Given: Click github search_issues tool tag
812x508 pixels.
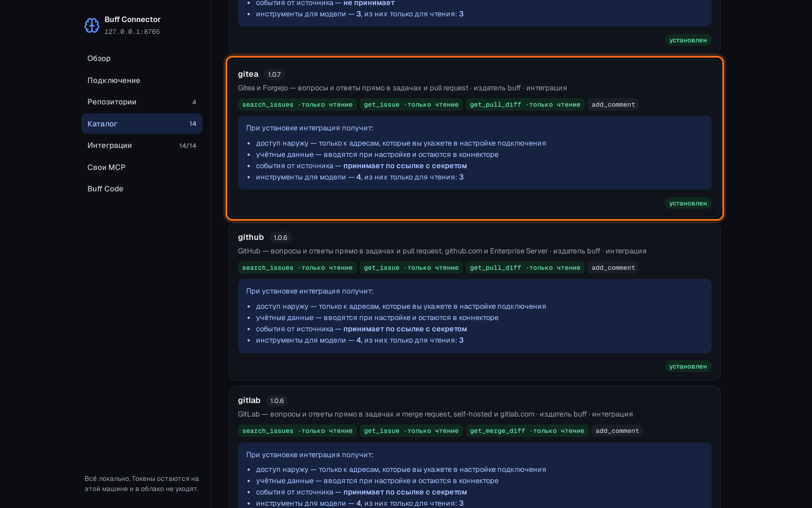Looking at the screenshot, I should [x=297, y=268].
